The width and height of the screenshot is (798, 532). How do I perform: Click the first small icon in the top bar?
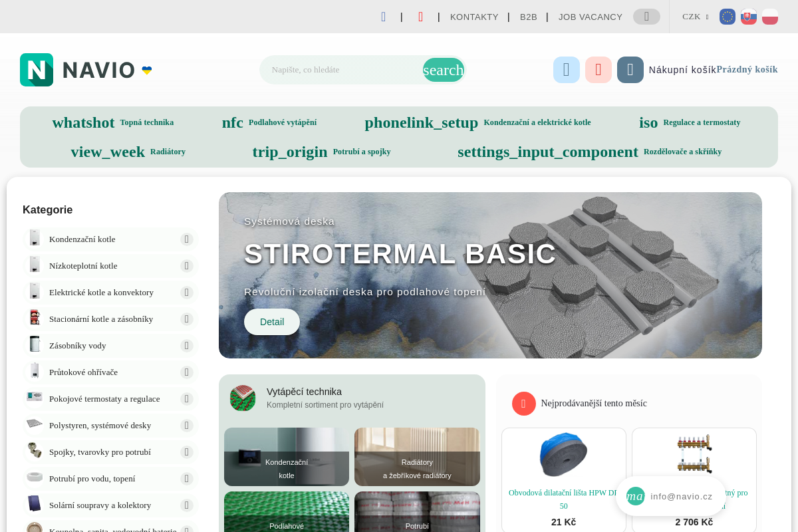383,17
